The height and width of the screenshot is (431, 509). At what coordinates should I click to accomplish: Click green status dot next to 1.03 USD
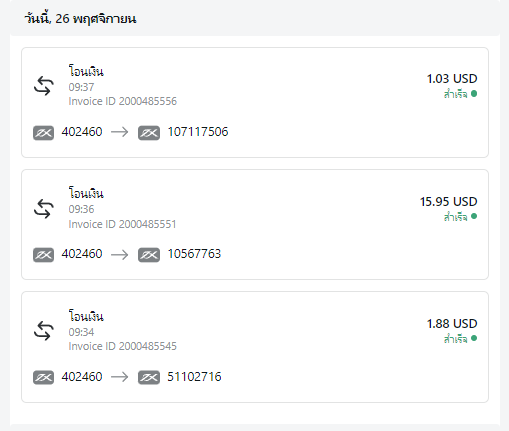point(474,94)
